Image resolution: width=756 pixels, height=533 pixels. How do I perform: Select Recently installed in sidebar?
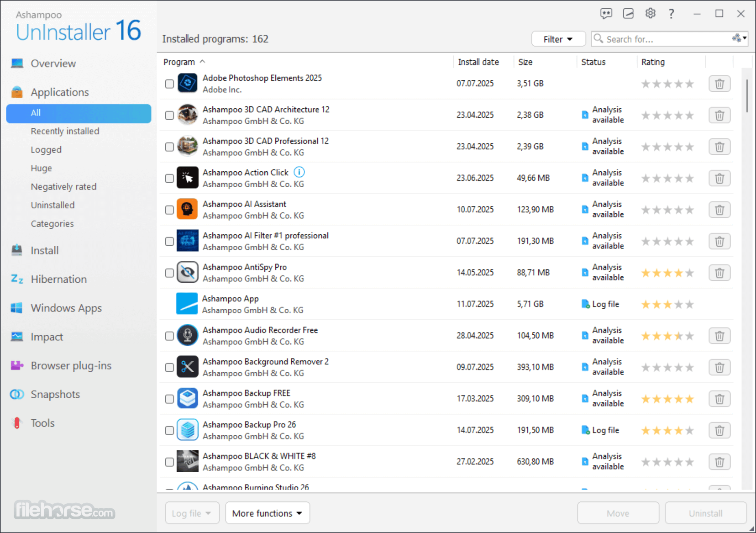click(65, 131)
